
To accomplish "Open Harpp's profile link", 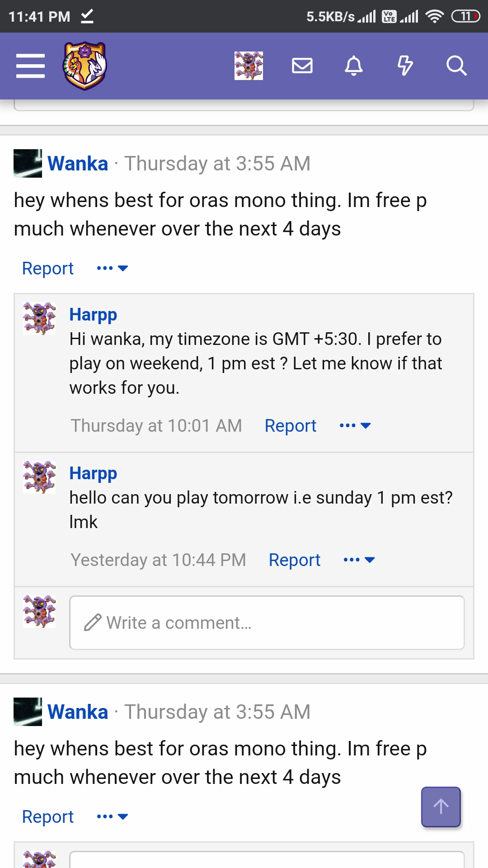I will coord(93,314).
